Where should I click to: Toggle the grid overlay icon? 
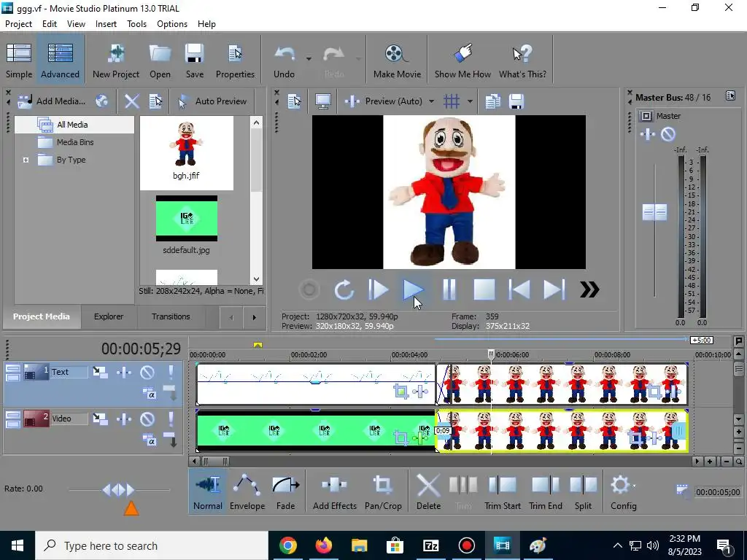452,101
